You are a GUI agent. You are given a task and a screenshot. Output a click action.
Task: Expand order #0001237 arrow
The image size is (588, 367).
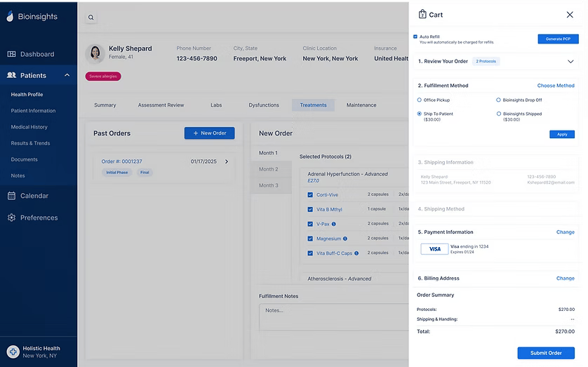click(226, 161)
